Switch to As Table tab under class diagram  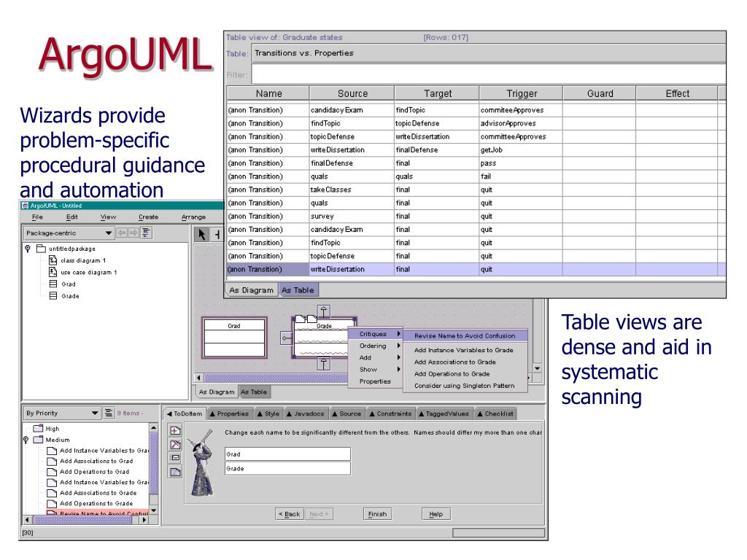point(254,392)
